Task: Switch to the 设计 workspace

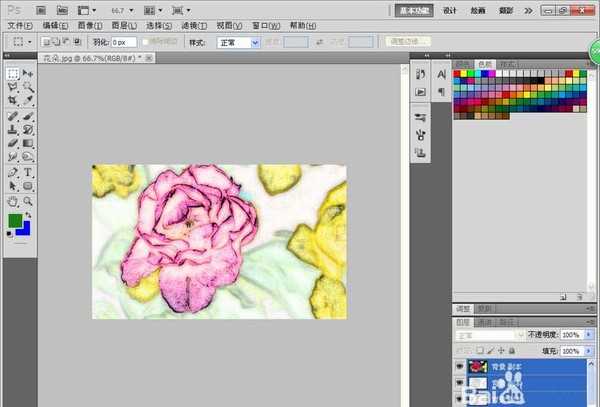Action: coord(450,9)
